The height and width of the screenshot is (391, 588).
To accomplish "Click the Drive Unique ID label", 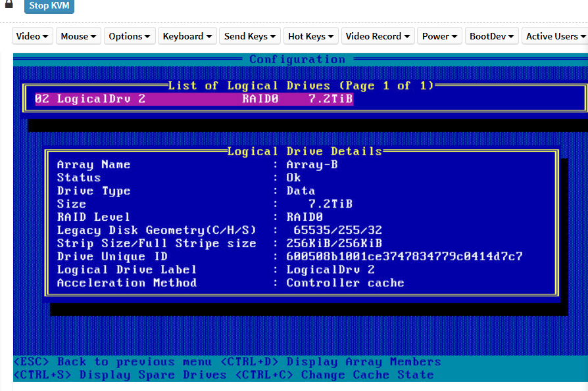I will 112,256.
